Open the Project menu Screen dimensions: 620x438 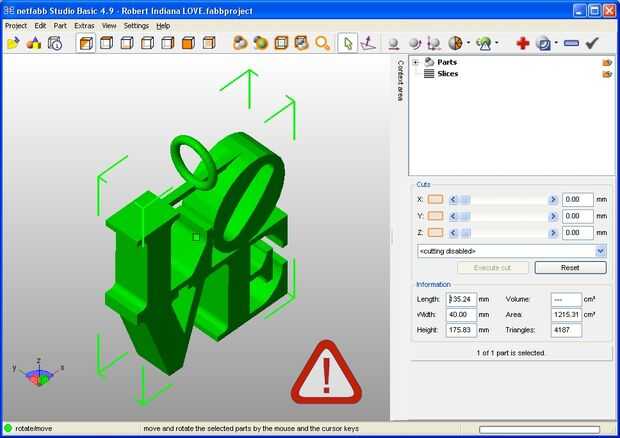pos(16,26)
